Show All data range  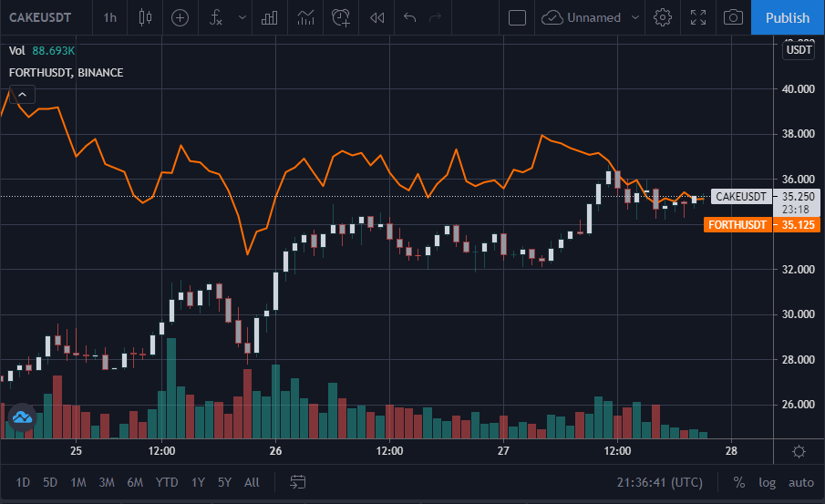tap(252, 482)
